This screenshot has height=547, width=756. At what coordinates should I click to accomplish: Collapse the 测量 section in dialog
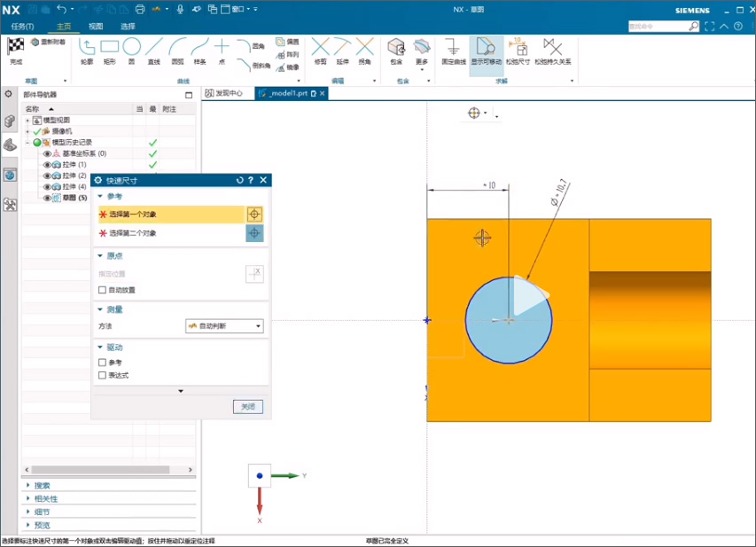pyautogui.click(x=100, y=309)
